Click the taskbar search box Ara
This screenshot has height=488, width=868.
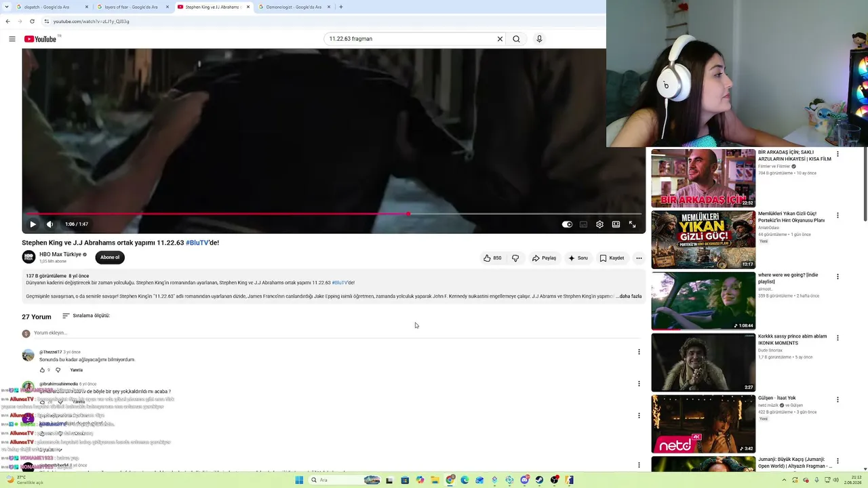tap(345, 480)
